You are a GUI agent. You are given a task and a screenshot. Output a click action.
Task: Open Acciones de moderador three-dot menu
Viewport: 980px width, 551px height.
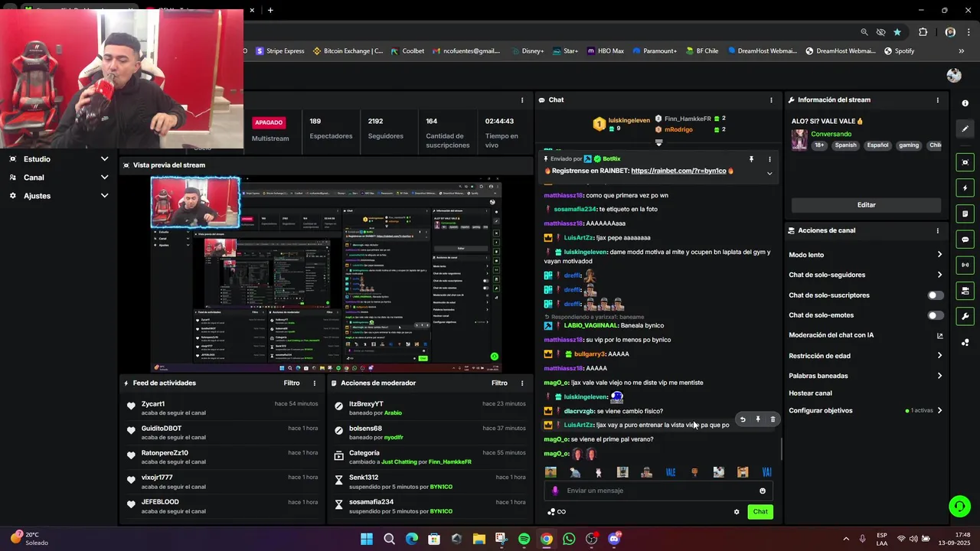pyautogui.click(x=522, y=383)
